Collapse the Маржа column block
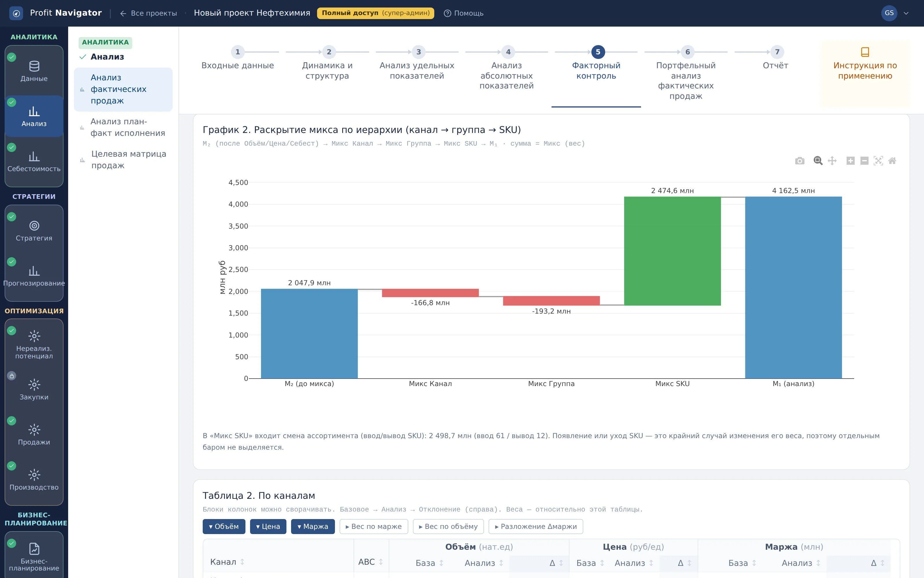The image size is (924, 578). [x=313, y=526]
